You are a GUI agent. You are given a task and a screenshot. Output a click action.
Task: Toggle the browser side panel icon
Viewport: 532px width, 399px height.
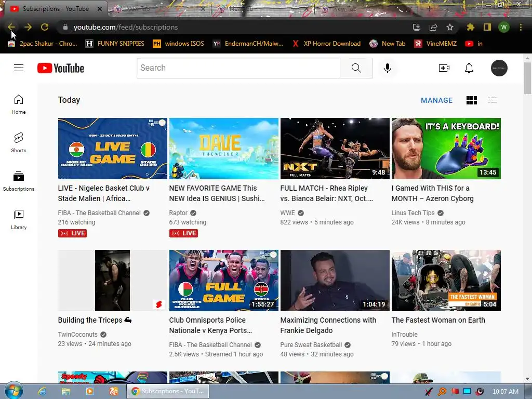[487, 27]
